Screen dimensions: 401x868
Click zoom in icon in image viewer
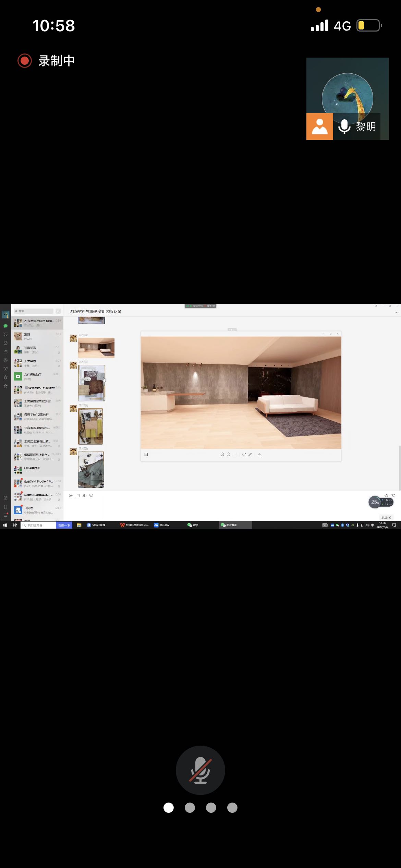pos(222,455)
